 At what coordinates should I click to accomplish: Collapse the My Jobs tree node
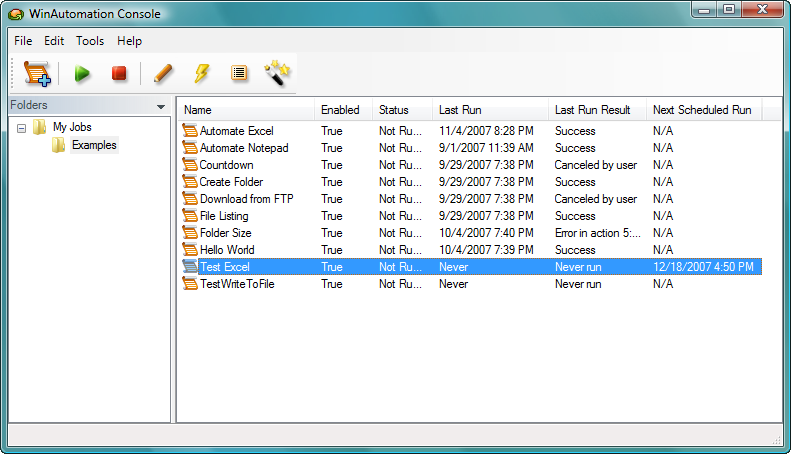22,128
